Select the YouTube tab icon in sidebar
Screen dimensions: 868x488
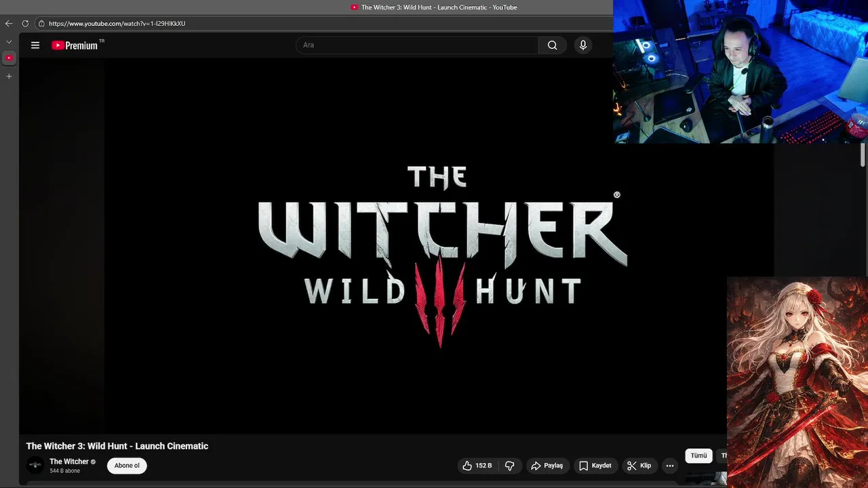[x=9, y=58]
